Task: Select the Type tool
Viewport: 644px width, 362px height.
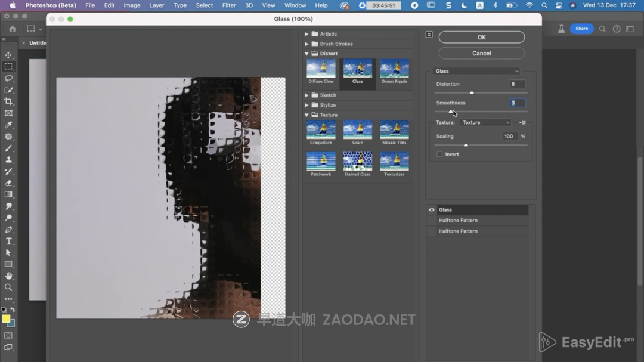Action: (8, 241)
